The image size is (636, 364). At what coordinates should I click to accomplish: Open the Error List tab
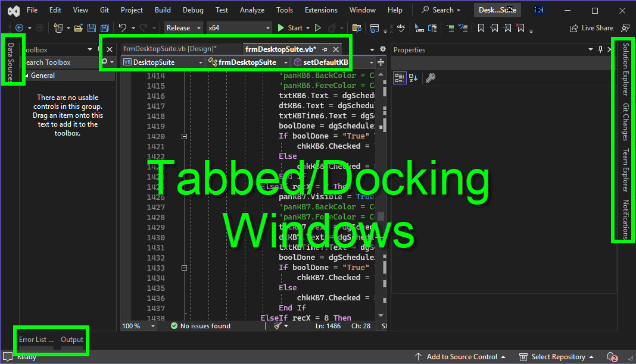pyautogui.click(x=36, y=340)
